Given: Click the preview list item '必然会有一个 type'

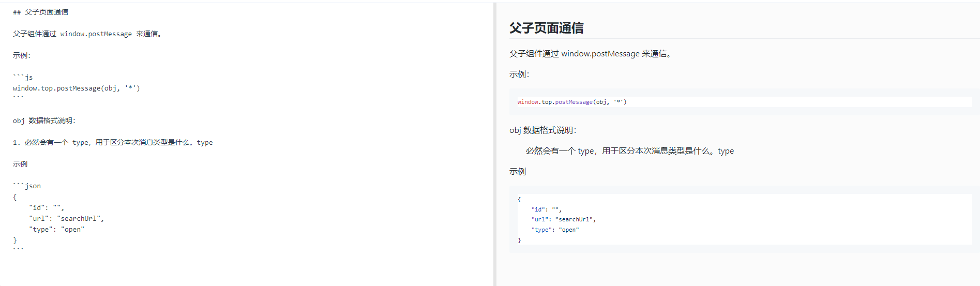Looking at the screenshot, I should (630, 150).
